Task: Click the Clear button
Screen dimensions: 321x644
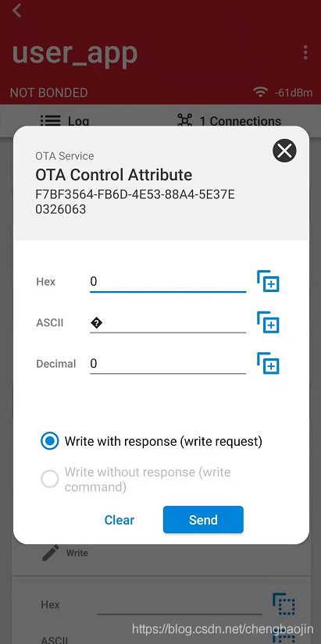Action: click(119, 520)
